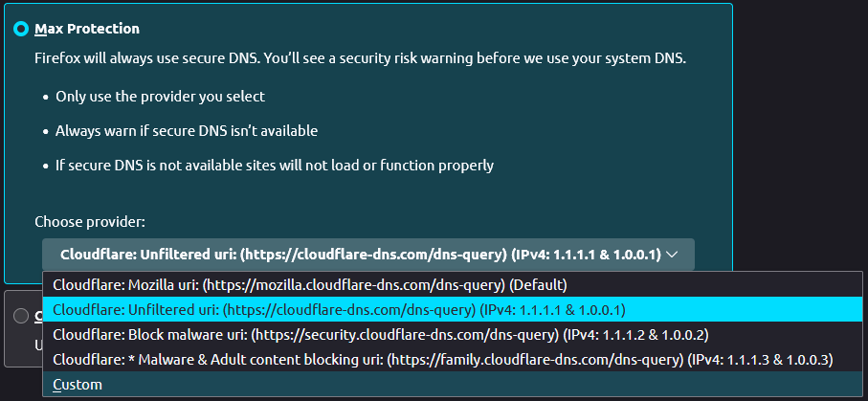Click the "Max Protection" label text
This screenshot has width=868, height=401.
click(87, 29)
